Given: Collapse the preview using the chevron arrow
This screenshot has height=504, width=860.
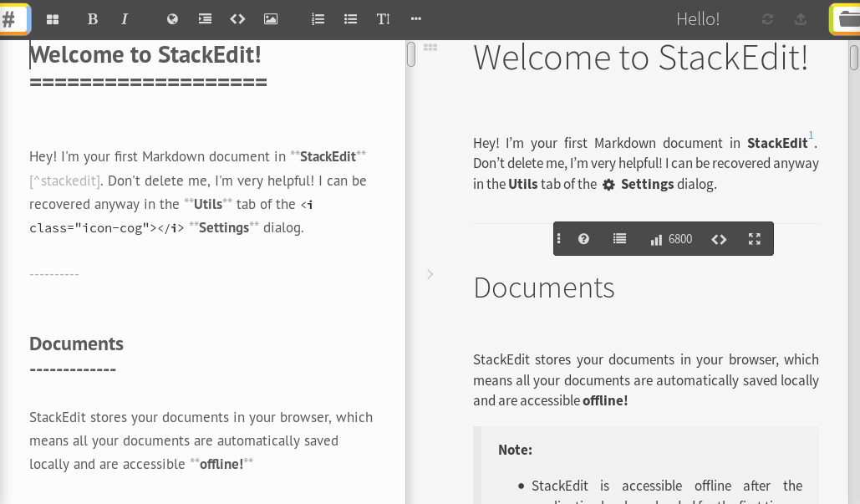Looking at the screenshot, I should point(430,274).
